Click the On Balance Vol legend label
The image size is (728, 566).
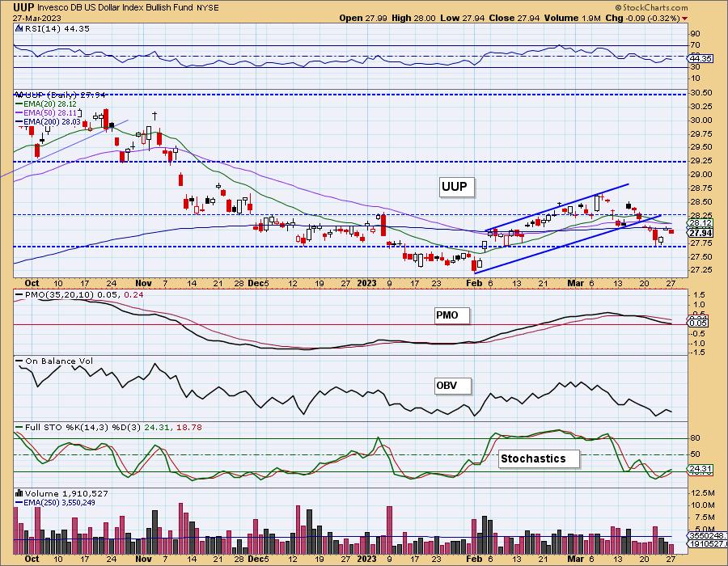[59, 361]
